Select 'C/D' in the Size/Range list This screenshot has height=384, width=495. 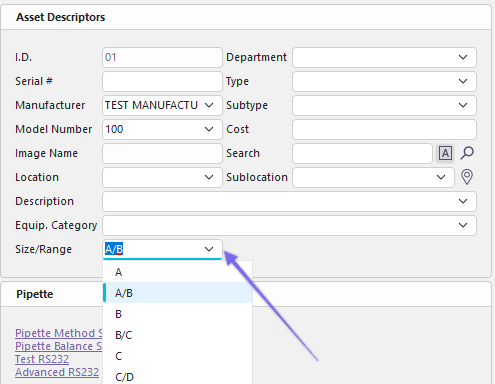(178, 377)
